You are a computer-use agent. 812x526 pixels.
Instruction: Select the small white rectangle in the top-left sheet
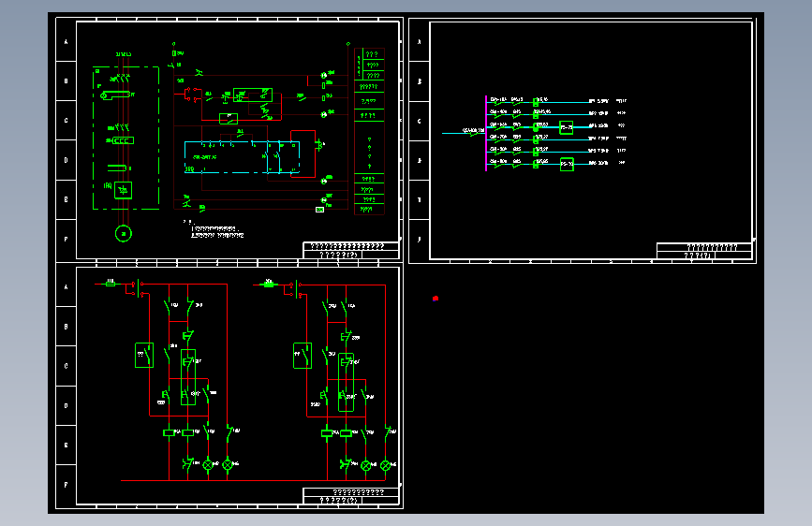tap(319, 209)
